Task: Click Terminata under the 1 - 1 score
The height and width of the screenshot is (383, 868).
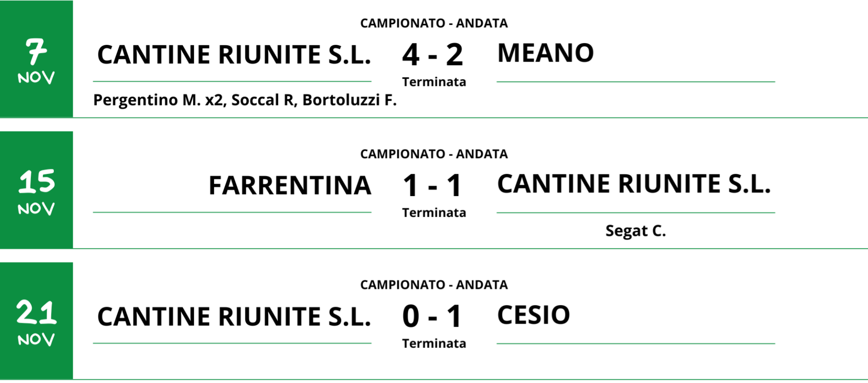Action: (434, 213)
